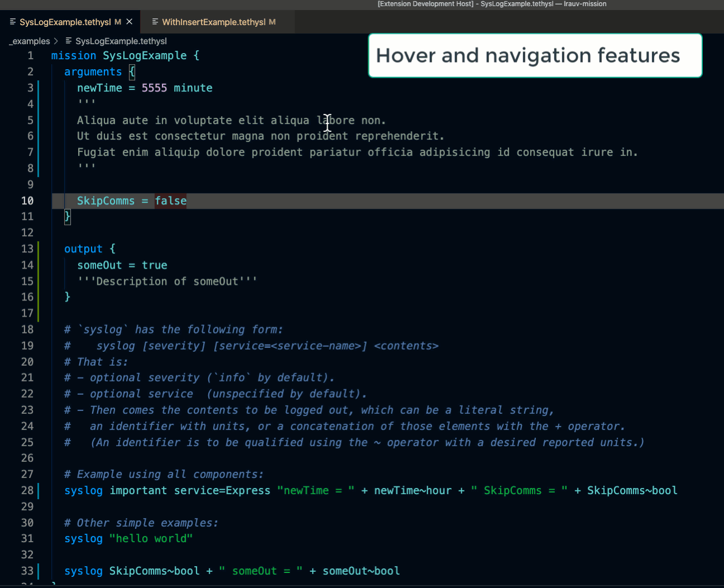Click the breadcrumb chevron after _examples

coord(56,41)
